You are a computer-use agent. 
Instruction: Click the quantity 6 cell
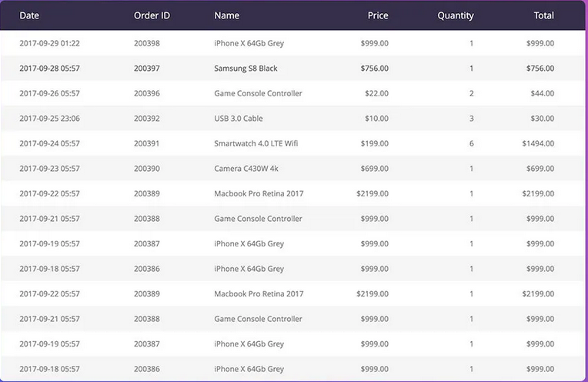pyautogui.click(x=471, y=143)
